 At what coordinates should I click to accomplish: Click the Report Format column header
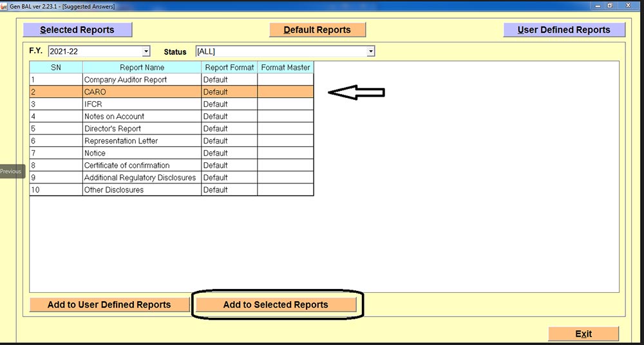[x=230, y=68]
